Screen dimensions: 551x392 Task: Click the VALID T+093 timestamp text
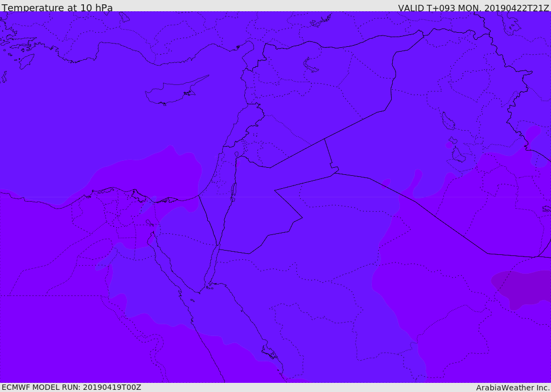pyautogui.click(x=474, y=8)
